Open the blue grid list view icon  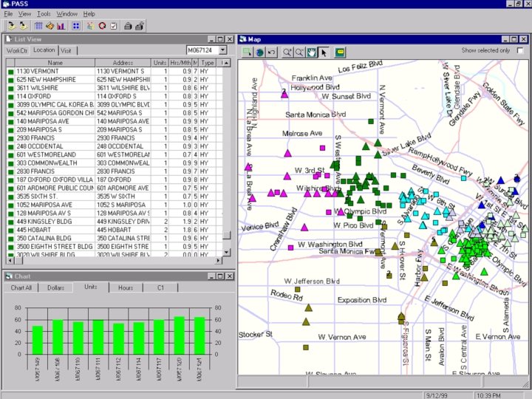(38, 26)
